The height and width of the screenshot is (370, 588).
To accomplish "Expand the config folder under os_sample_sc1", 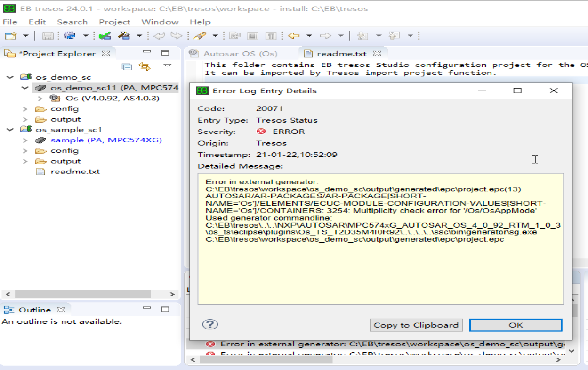I will pos(24,150).
